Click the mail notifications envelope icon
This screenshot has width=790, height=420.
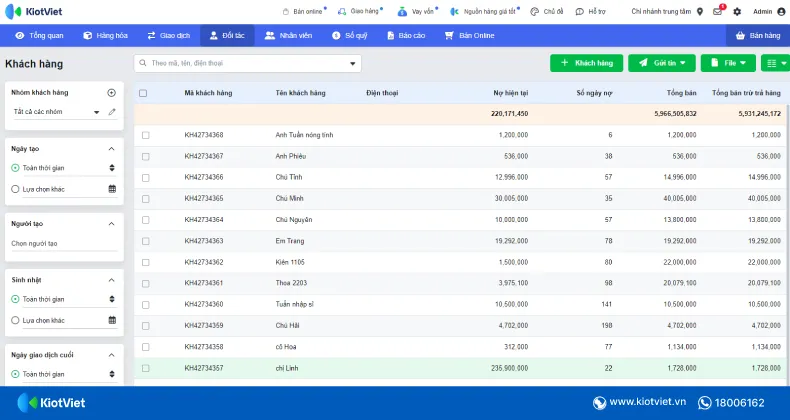[x=718, y=11]
